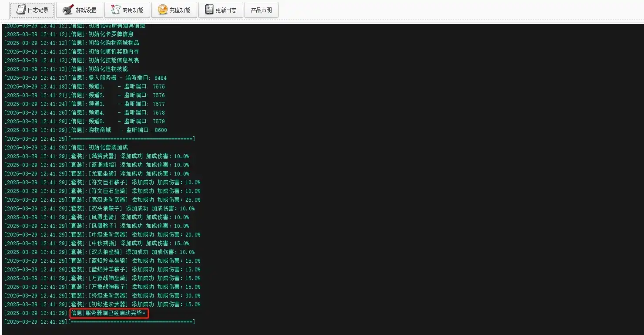Click the 符文巨石鞍子 set bonus line
The width and height of the screenshot is (644, 335).
click(x=102, y=182)
